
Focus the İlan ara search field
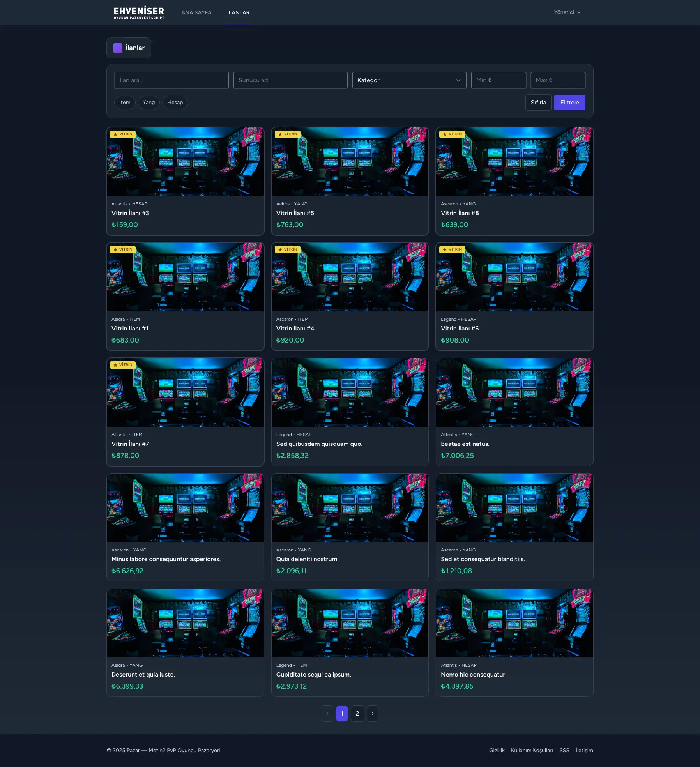pyautogui.click(x=171, y=80)
